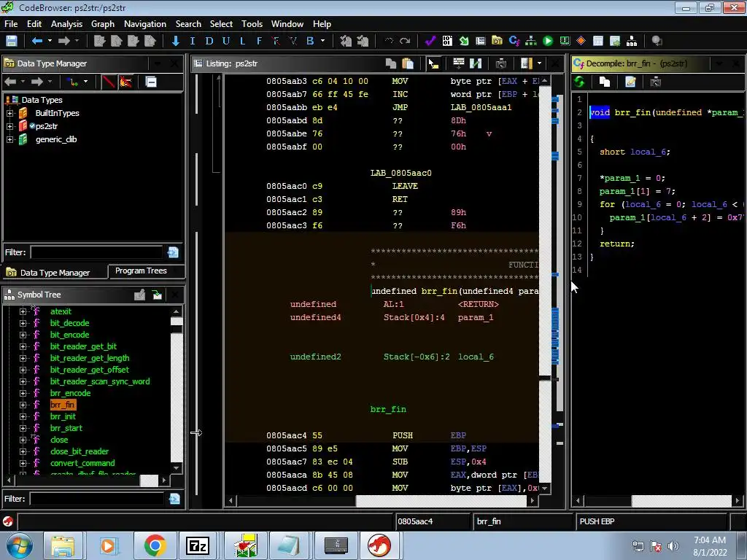Collapse all data type tree nodes
747x560 pixels.
(151, 82)
